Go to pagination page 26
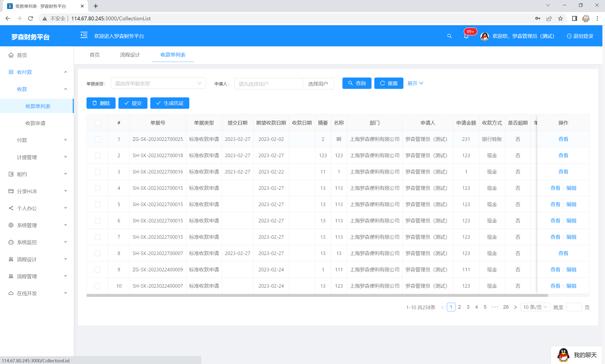605x364 pixels. point(506,307)
